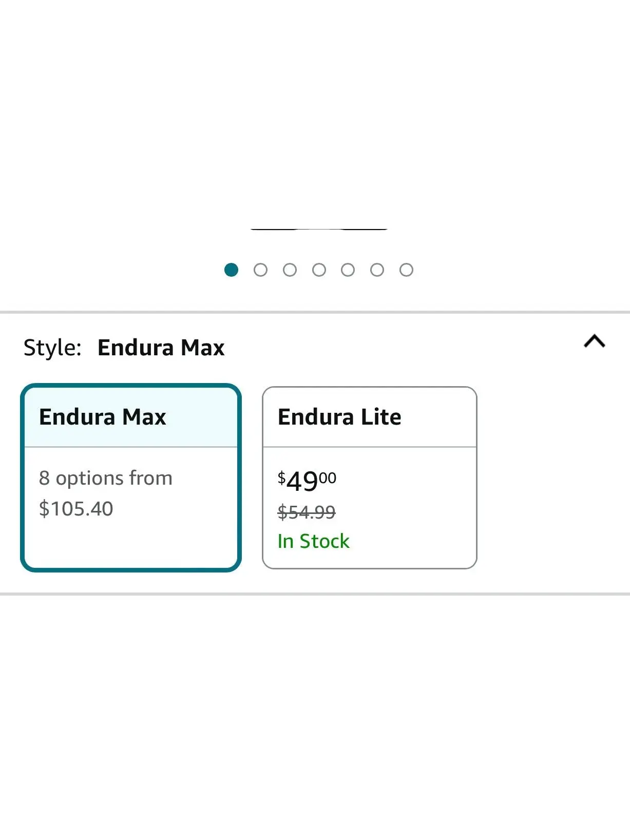This screenshot has width=630, height=840.
Task: Go to the second image carousel dot
Action: coord(260,270)
